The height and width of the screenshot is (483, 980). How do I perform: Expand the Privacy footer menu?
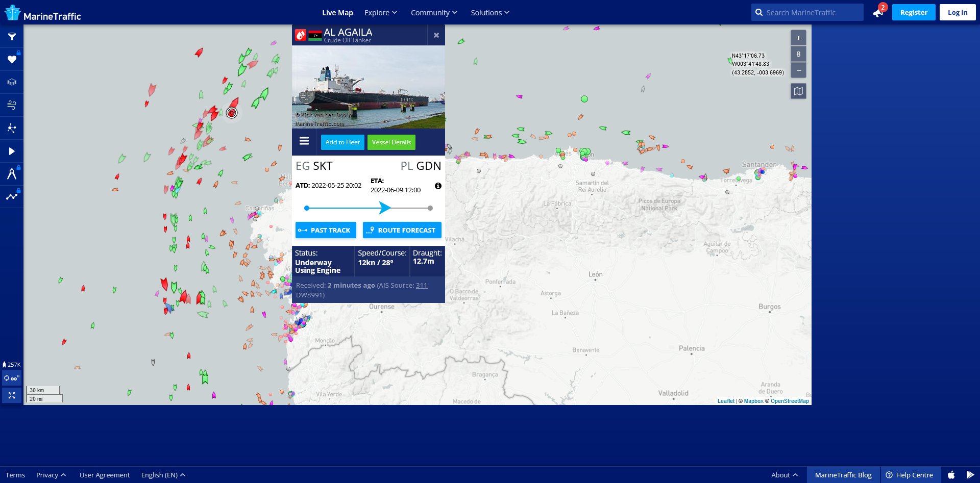tap(51, 475)
